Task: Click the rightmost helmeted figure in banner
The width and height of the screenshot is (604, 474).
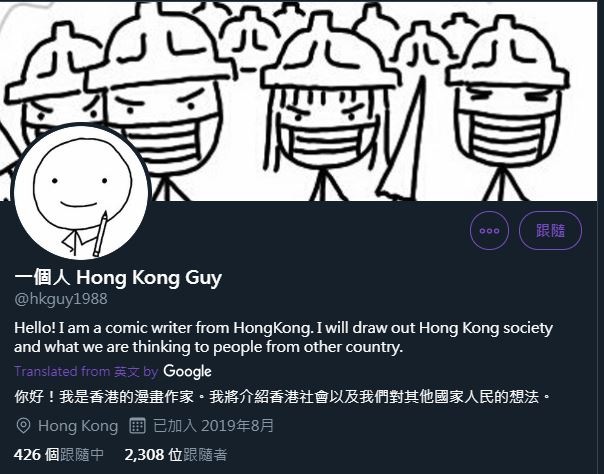Action: pyautogui.click(x=507, y=108)
